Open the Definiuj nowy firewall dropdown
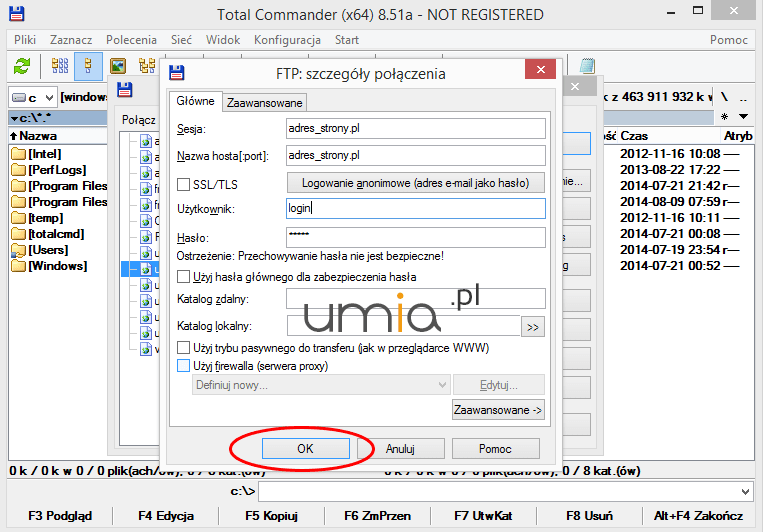 (321, 385)
